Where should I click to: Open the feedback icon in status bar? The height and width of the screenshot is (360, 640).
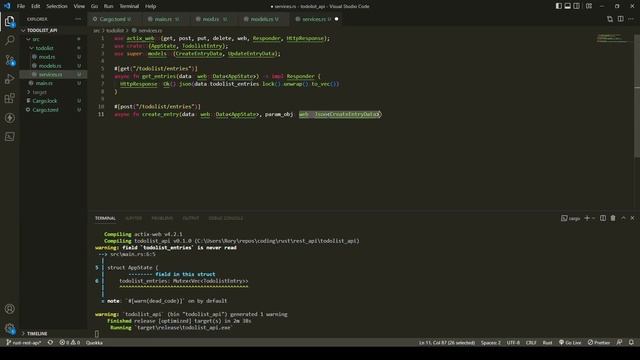(x=619, y=342)
